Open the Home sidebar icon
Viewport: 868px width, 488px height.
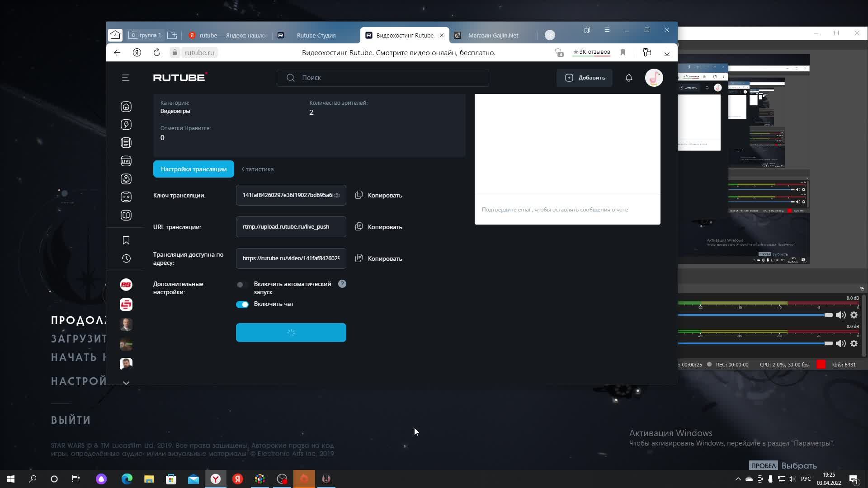(x=126, y=107)
